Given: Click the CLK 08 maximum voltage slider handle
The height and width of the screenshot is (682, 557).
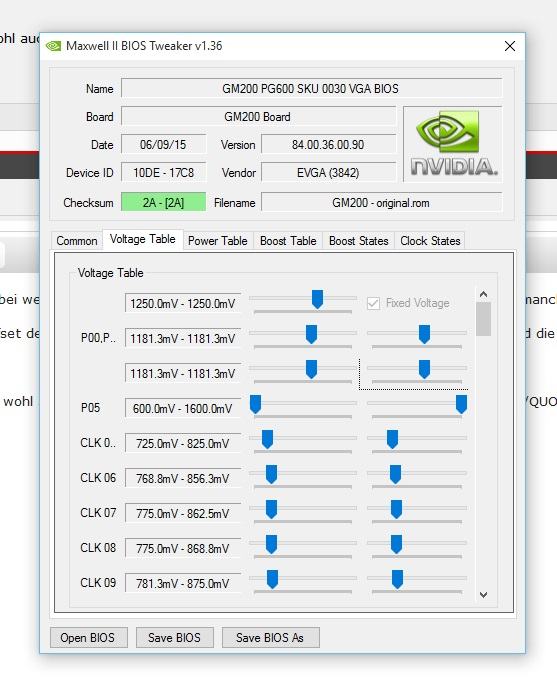Looking at the screenshot, I should click(x=396, y=545).
